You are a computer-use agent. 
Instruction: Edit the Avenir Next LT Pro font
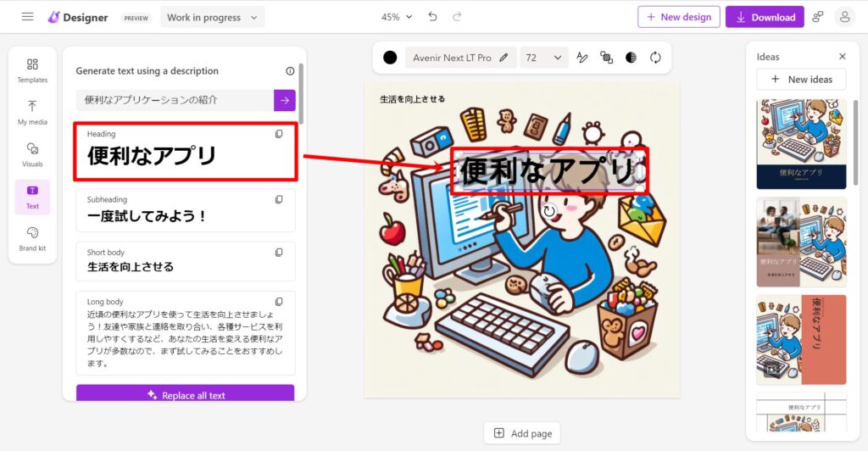point(460,58)
